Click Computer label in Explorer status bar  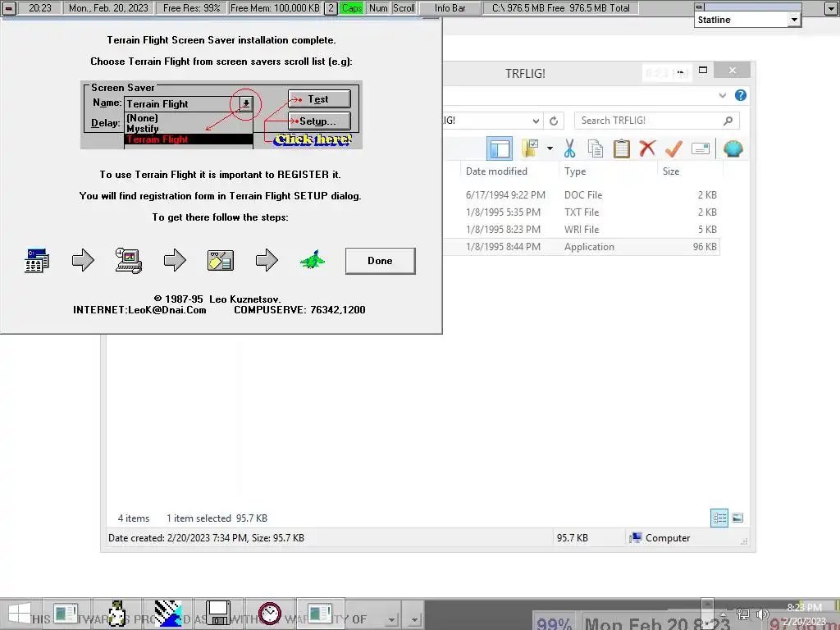tap(668, 538)
